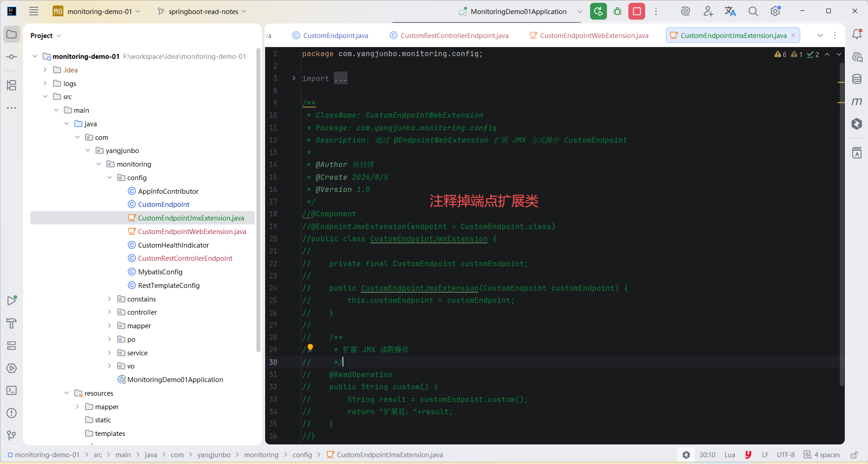Open the Run tool window
The image size is (868, 464).
click(12, 301)
